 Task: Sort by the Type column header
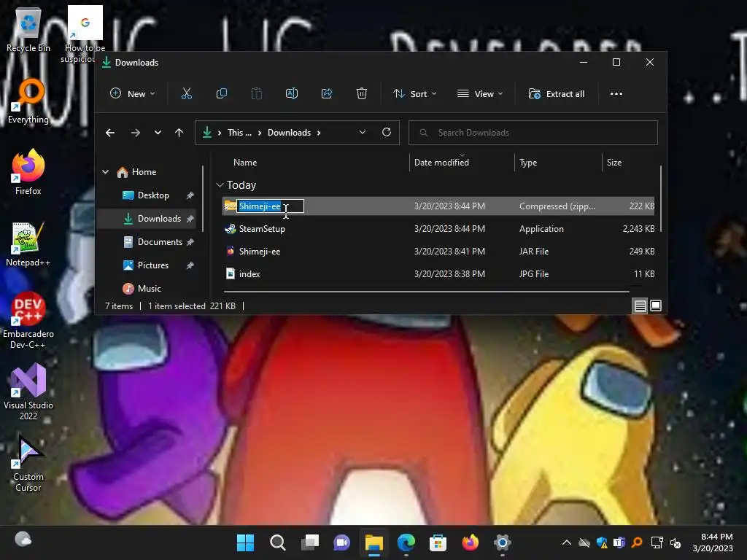coord(528,163)
